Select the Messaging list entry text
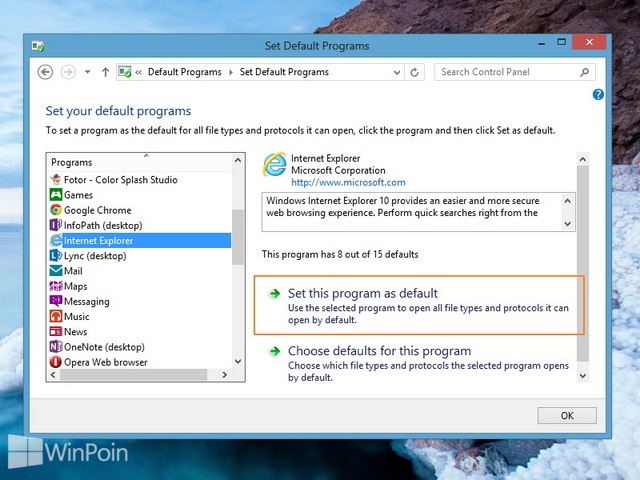 coord(87,302)
